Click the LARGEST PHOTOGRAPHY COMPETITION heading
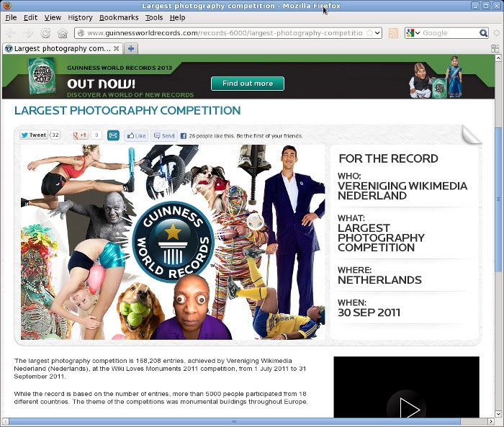Viewport: 504px width, 427px height. coord(127,111)
